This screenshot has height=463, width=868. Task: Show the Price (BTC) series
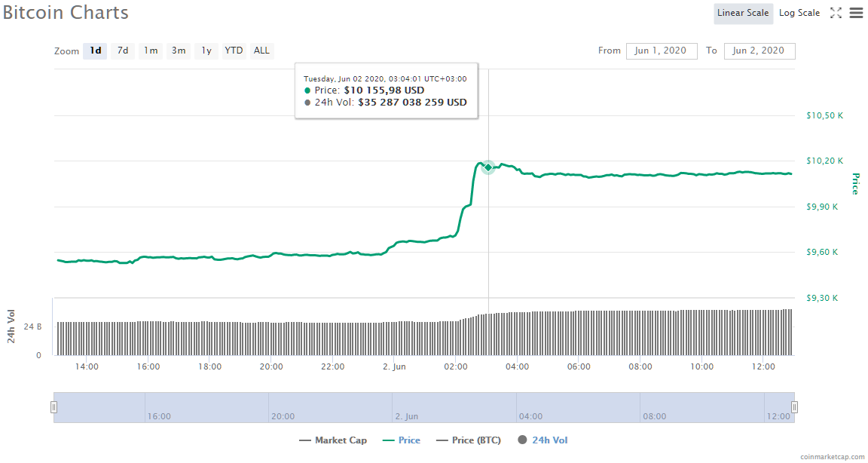468,440
